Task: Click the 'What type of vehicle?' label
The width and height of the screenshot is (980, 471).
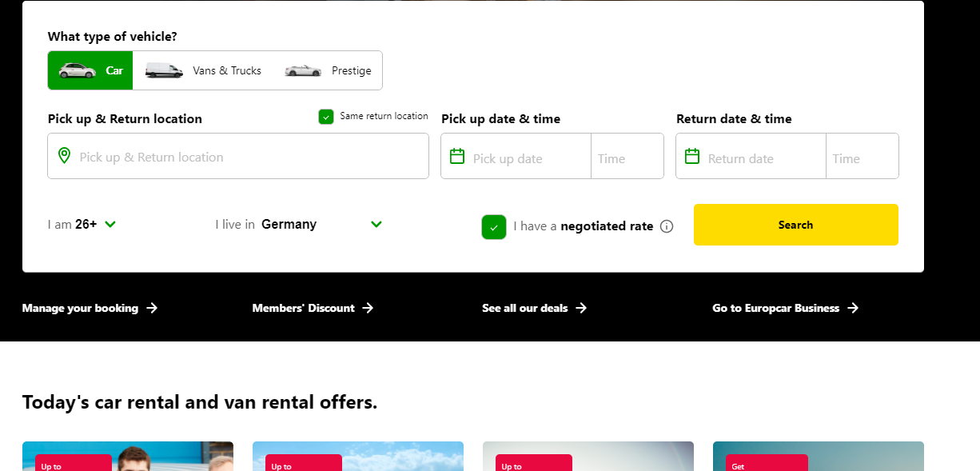Action: [x=113, y=36]
